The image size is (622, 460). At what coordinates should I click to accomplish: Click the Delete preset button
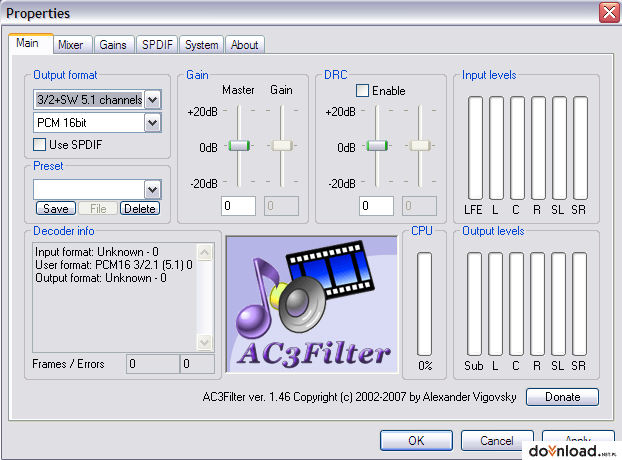point(140,208)
